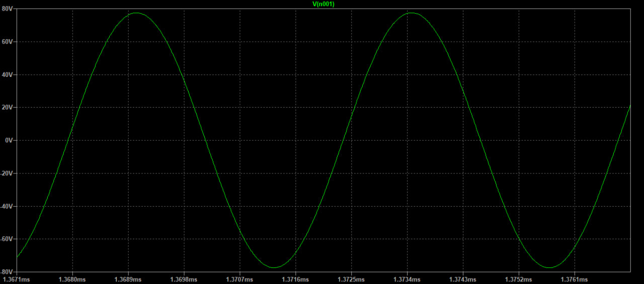Click the 40V vertical axis label

[x=7, y=74]
